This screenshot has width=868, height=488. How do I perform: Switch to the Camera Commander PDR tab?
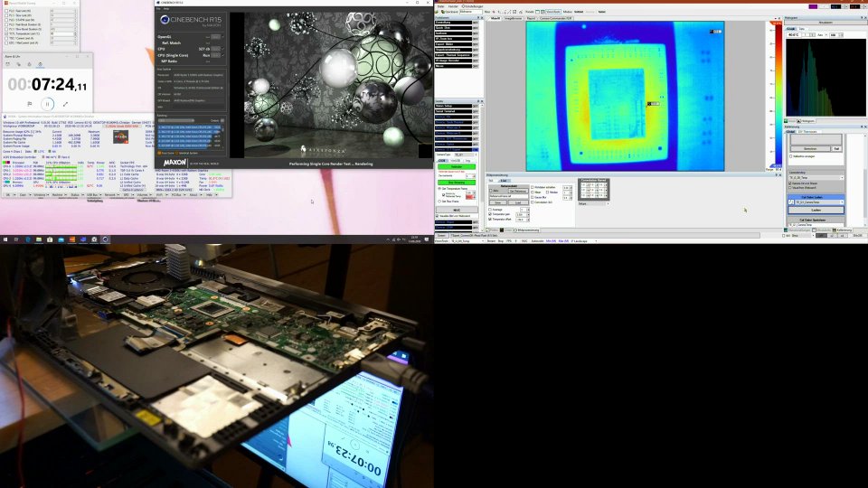pos(556,18)
